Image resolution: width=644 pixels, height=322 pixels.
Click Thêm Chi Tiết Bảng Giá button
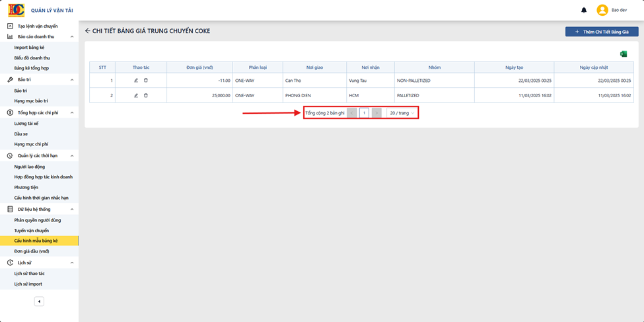click(x=602, y=32)
